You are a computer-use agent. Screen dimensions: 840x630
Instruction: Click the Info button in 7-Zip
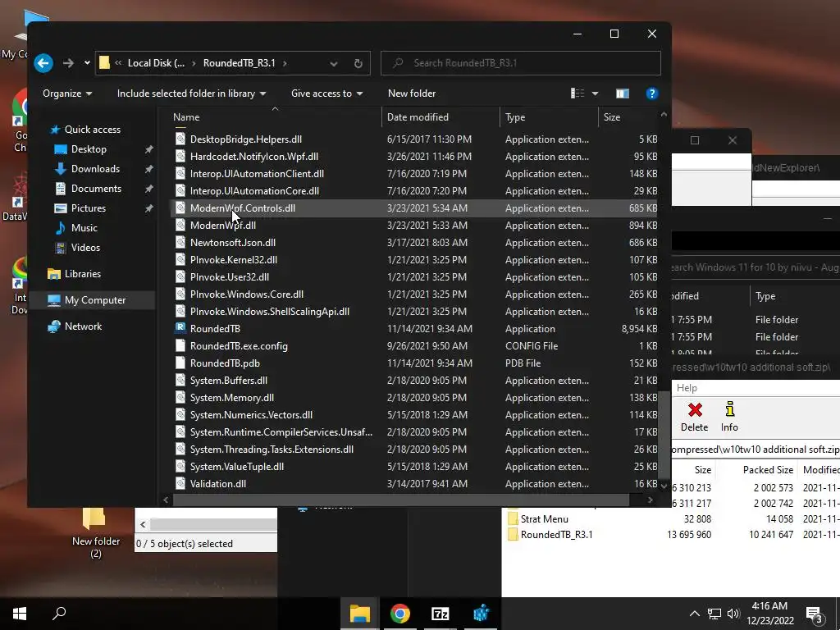coord(729,418)
